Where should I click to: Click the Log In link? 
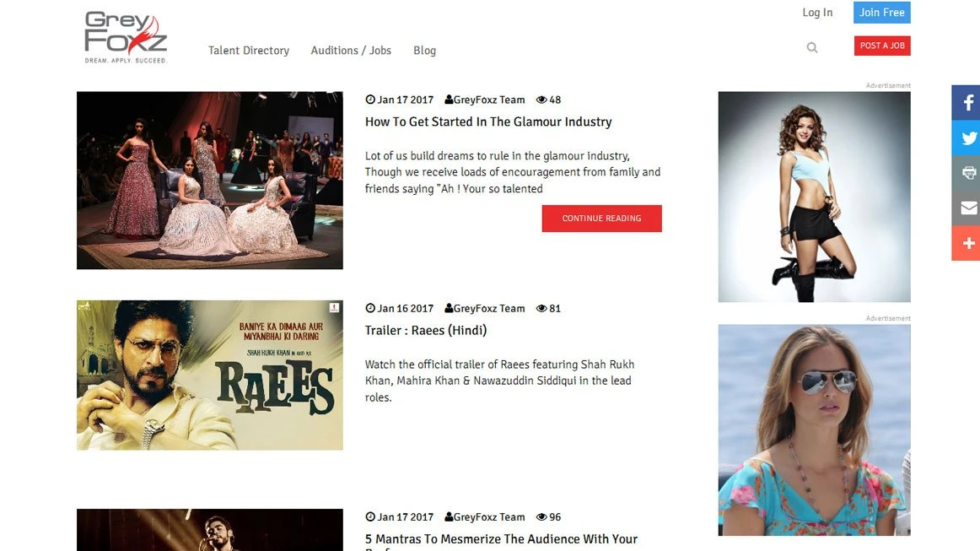[817, 13]
